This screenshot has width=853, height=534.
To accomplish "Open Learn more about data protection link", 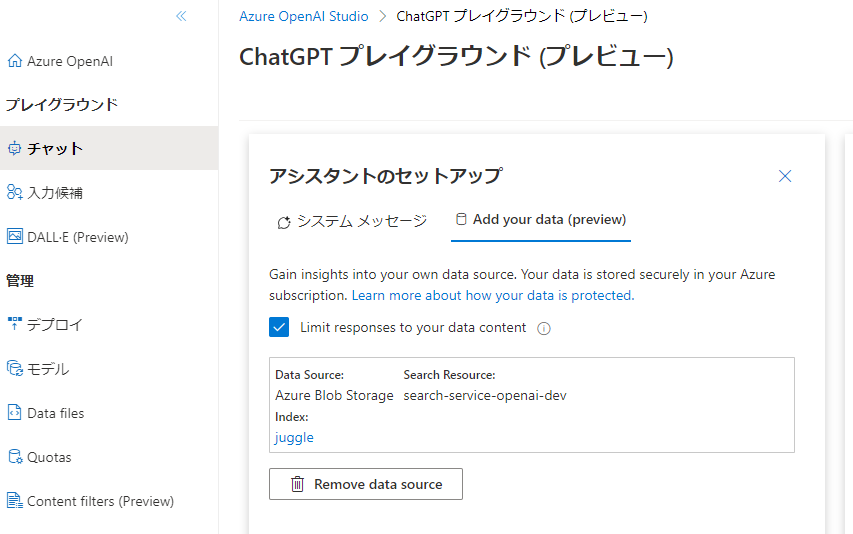I will pos(492,295).
